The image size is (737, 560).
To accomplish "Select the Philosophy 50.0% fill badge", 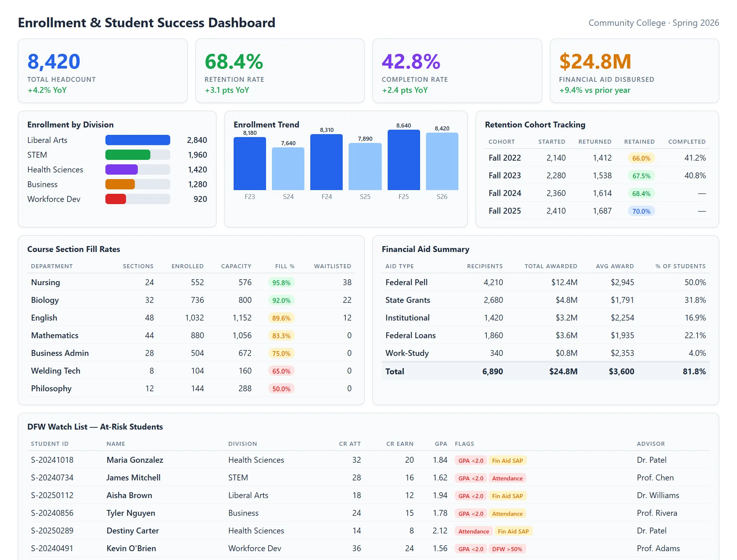I will pos(281,388).
